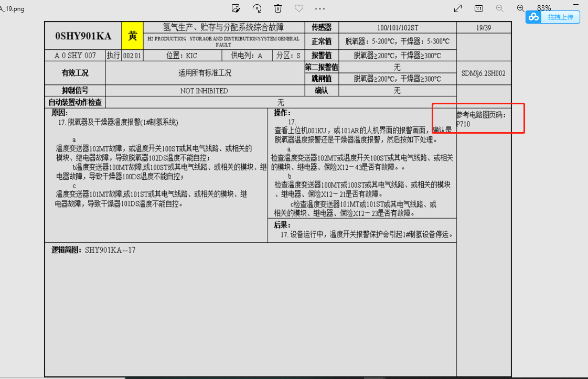The height and width of the screenshot is (379, 588).
Task: Click the red-boxed 参考电路图页码 area
Action: (478, 118)
